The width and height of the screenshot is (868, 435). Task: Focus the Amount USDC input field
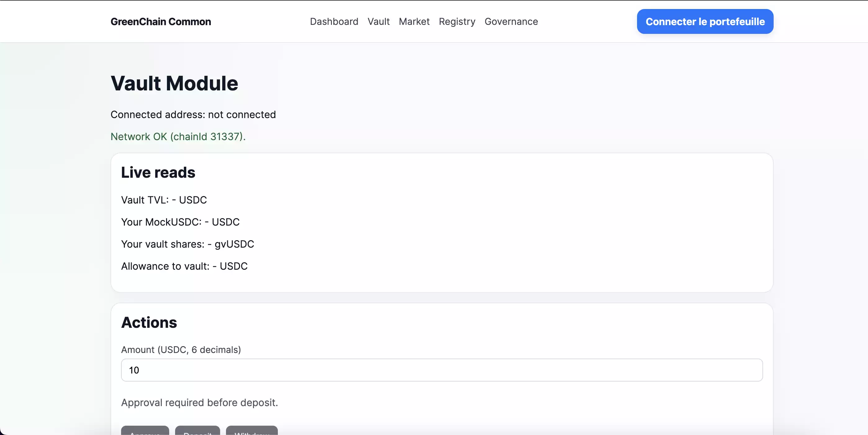click(442, 370)
